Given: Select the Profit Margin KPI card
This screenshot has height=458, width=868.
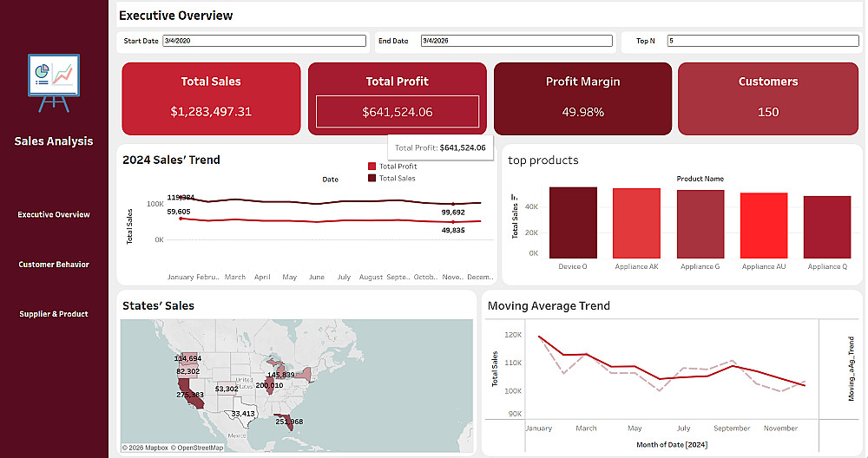Looking at the screenshot, I should (582, 98).
